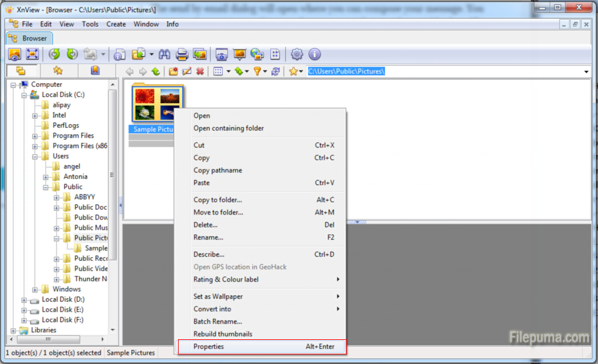Click the binoculars Search toolbar icon
This screenshot has width=598, height=364.
click(x=164, y=54)
